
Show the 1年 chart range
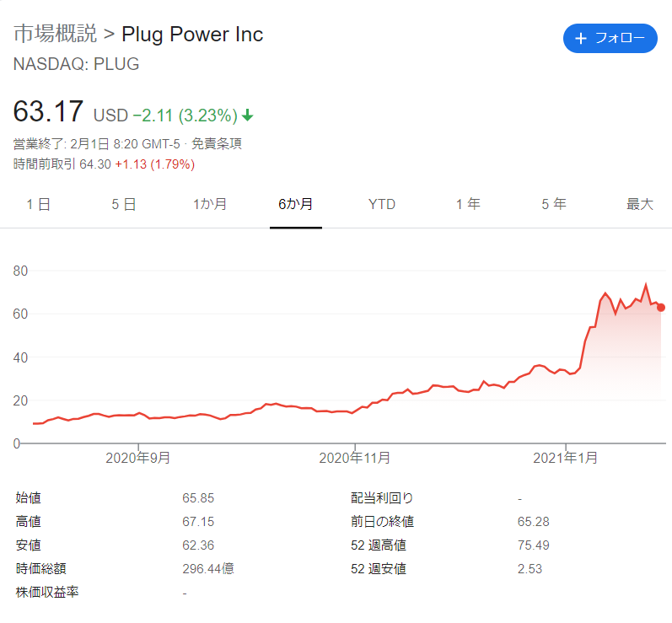[x=468, y=204]
